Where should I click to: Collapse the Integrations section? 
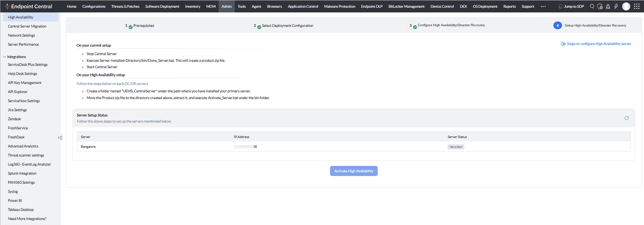[x=5, y=57]
